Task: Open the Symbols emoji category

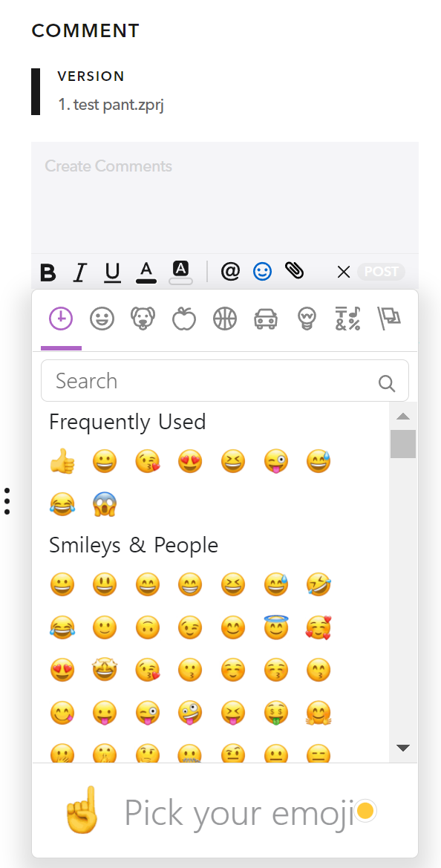Action: click(347, 319)
